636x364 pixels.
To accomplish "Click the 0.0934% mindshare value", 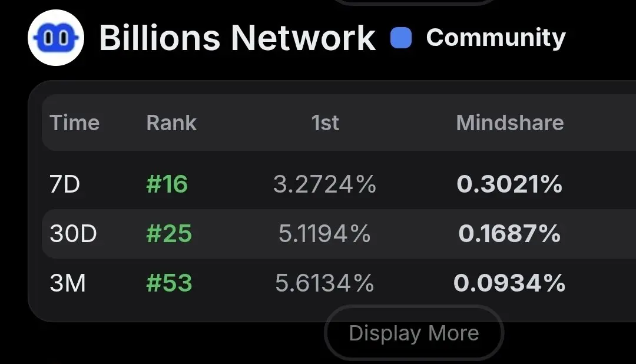I will (509, 283).
